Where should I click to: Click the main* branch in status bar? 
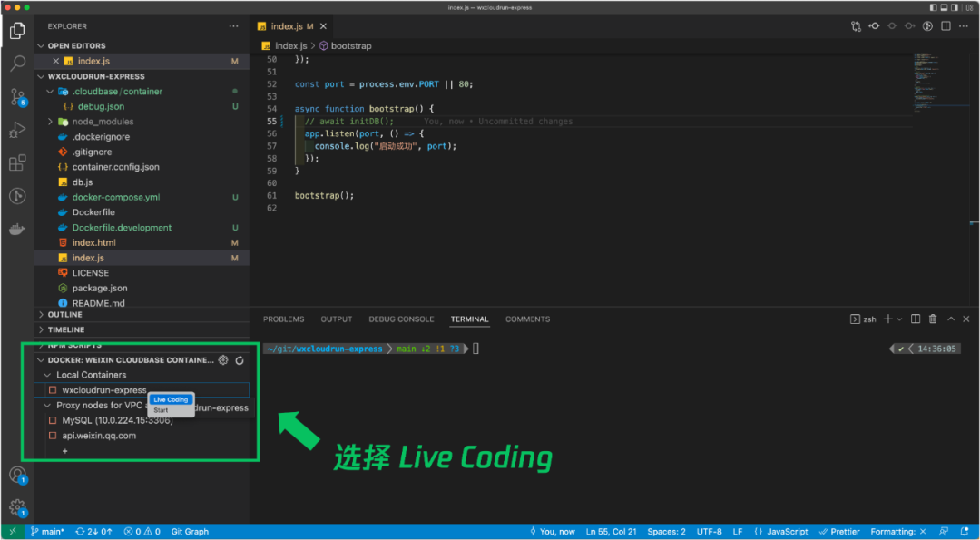47,531
